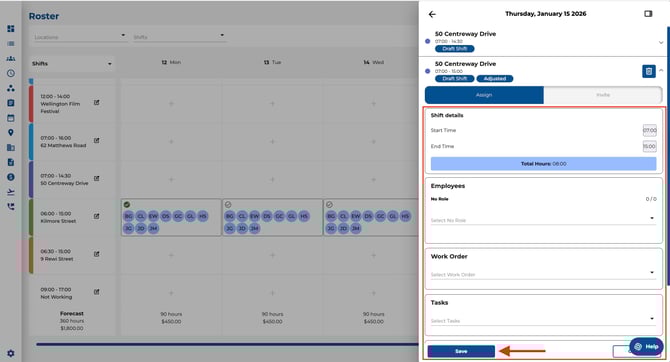Edit the 50 Centreway Drive roster row
This screenshot has width=670, height=362.
click(97, 179)
